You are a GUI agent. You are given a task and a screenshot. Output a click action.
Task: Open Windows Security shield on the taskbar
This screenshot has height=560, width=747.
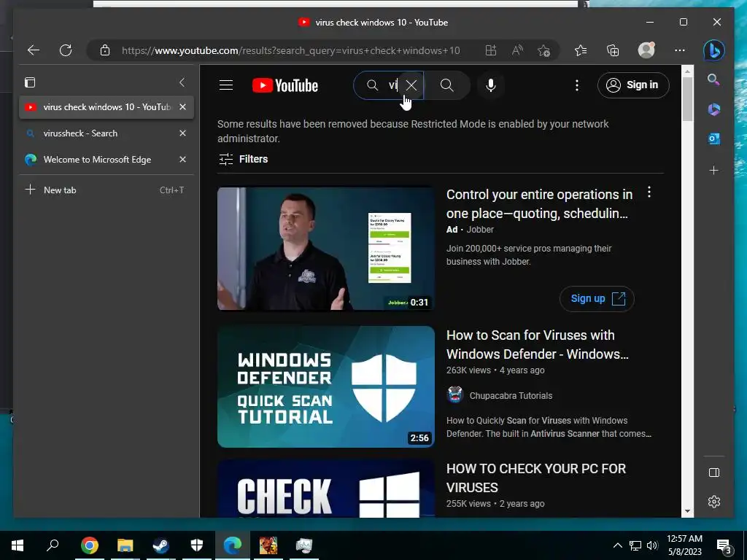tap(197, 545)
